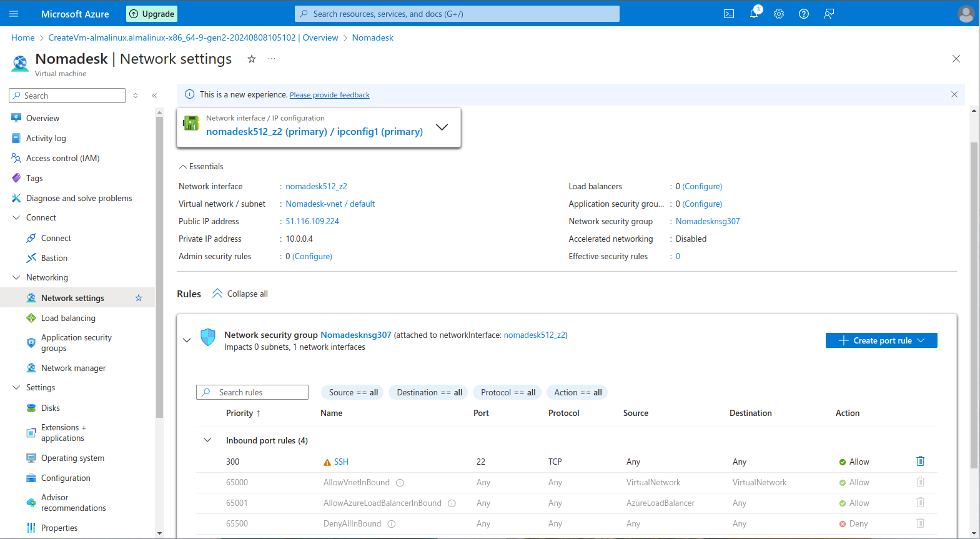The image size is (980, 539).
Task: Filter by Destination == all
Action: [429, 392]
